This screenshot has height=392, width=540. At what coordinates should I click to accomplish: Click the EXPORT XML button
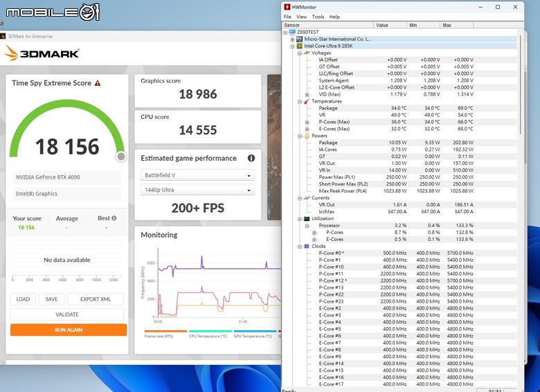click(x=96, y=299)
